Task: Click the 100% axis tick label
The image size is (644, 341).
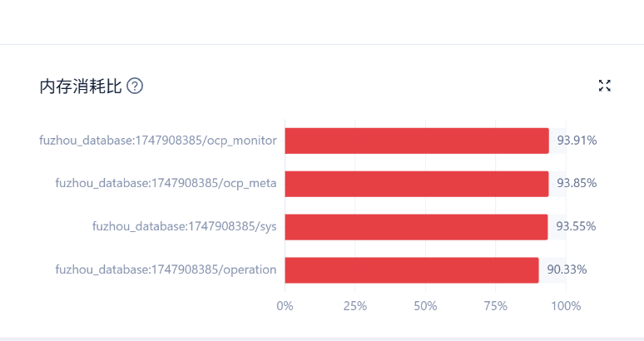Action: click(x=566, y=306)
